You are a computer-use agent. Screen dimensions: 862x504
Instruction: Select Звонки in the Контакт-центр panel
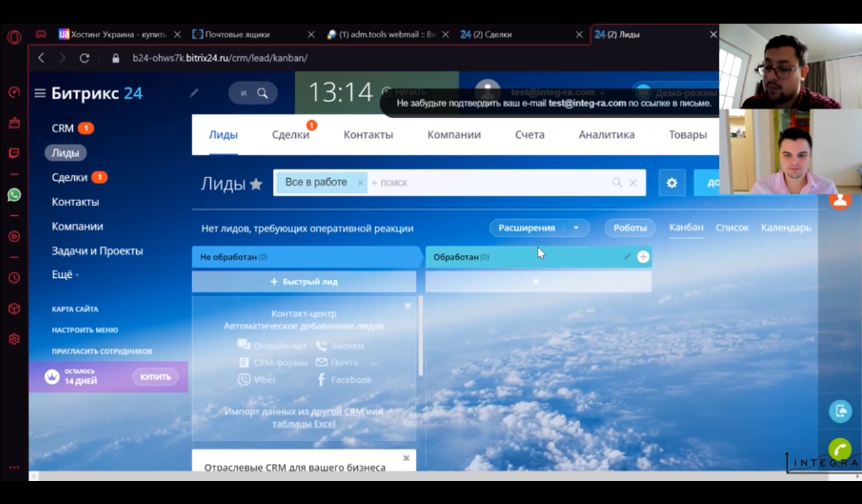click(x=340, y=346)
